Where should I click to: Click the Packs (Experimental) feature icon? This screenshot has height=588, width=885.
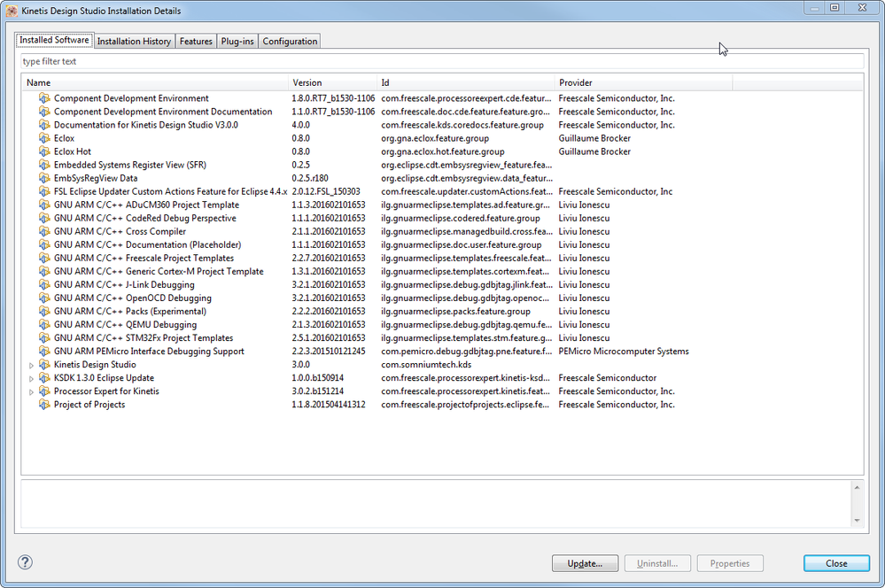point(44,311)
